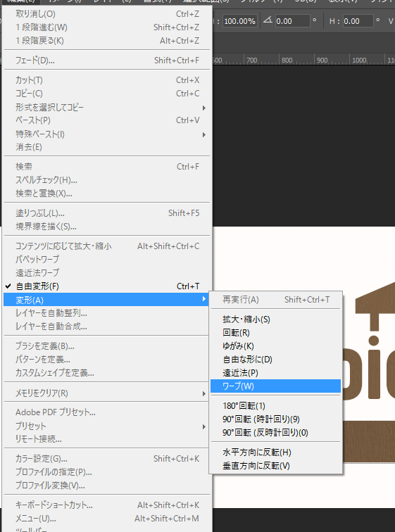Open 塗りつぶし(L)... fill dialog

point(106,213)
